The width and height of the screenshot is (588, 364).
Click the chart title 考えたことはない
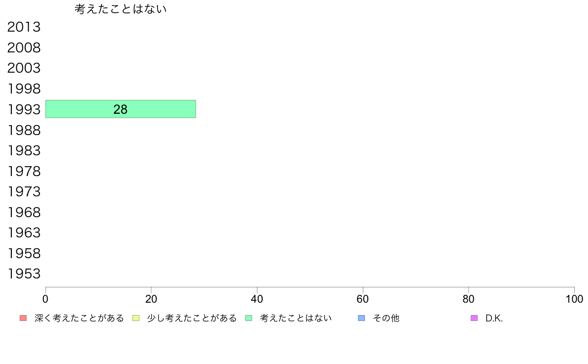(120, 8)
